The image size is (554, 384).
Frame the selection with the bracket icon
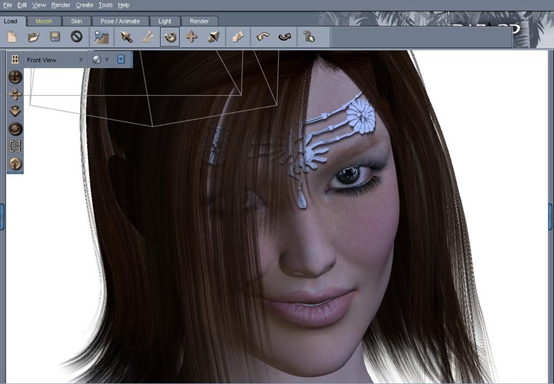click(15, 146)
